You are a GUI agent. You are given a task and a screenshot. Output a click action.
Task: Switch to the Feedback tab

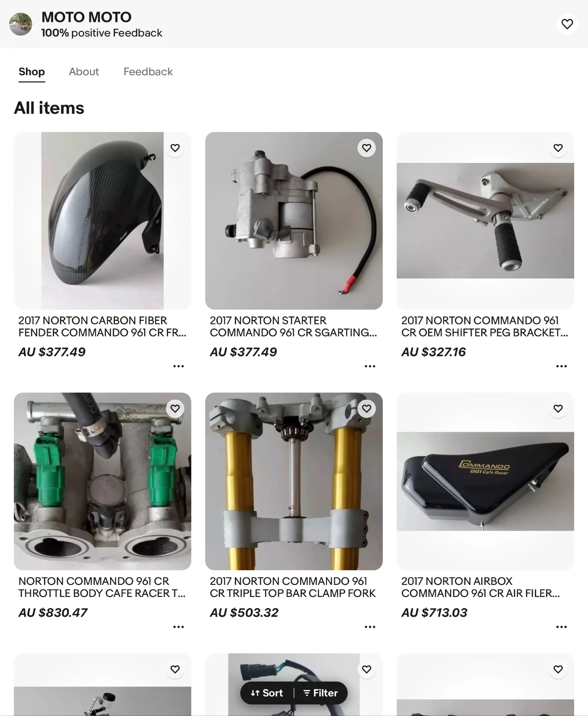(148, 72)
